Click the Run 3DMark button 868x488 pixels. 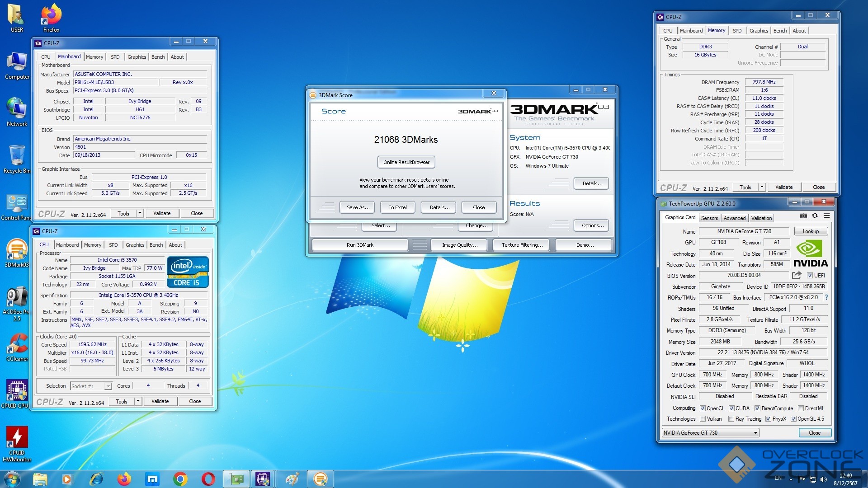point(360,245)
